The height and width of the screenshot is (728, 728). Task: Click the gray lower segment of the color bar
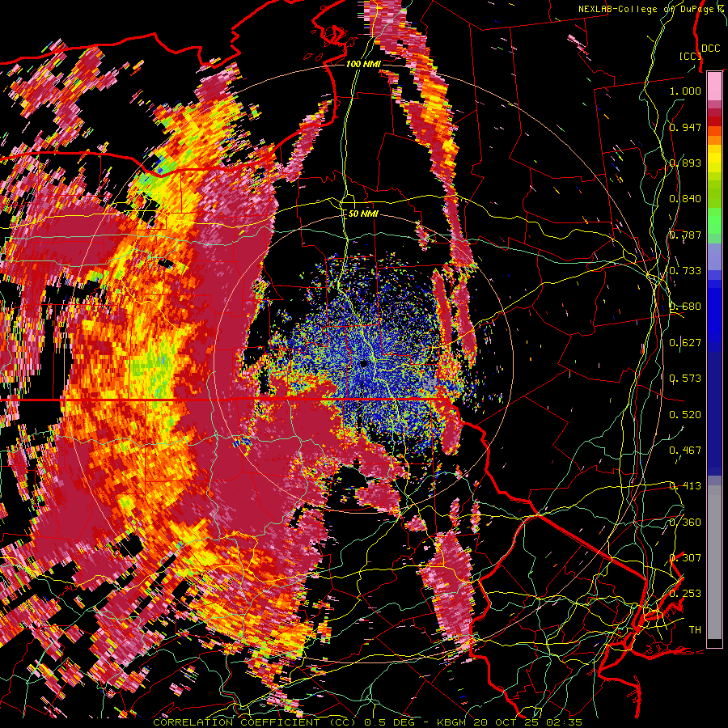(714, 562)
